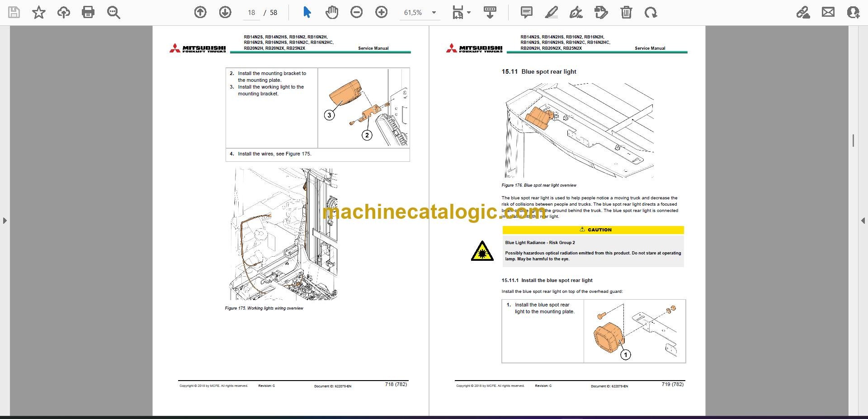Click "Blue Light Radiance - Risk Group 2"
This screenshot has width=868, height=419.
[x=540, y=243]
